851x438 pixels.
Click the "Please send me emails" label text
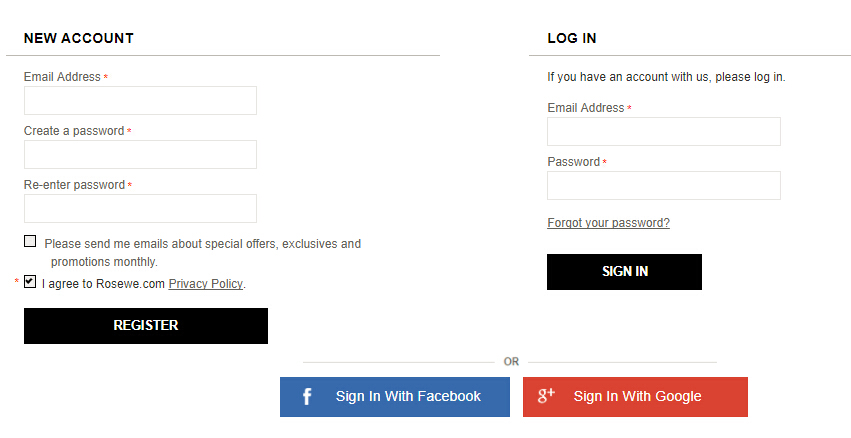pyautogui.click(x=202, y=244)
